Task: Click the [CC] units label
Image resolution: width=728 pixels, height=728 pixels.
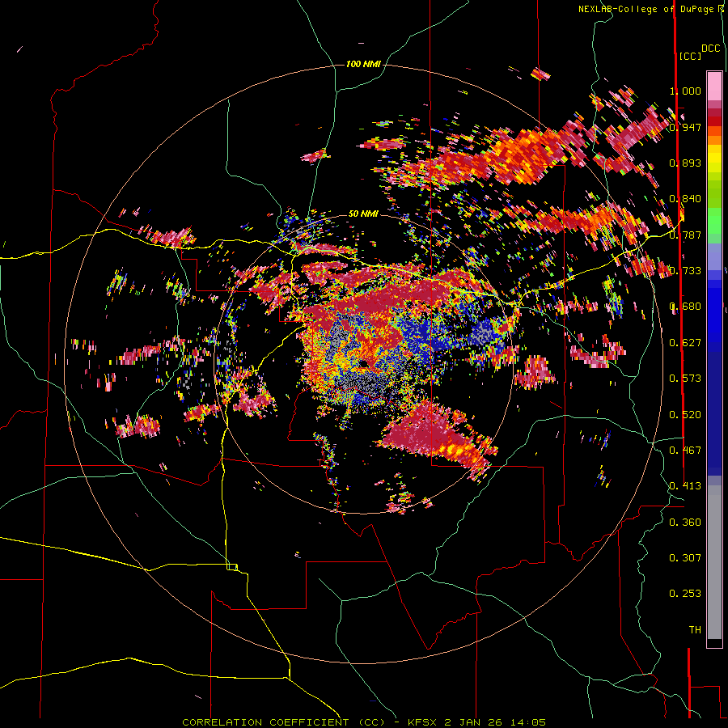Action: 691,56
